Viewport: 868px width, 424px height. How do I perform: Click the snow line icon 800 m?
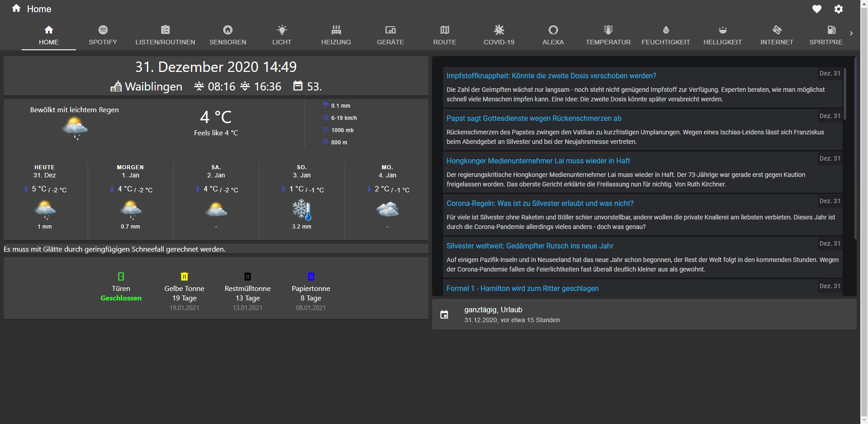325,142
